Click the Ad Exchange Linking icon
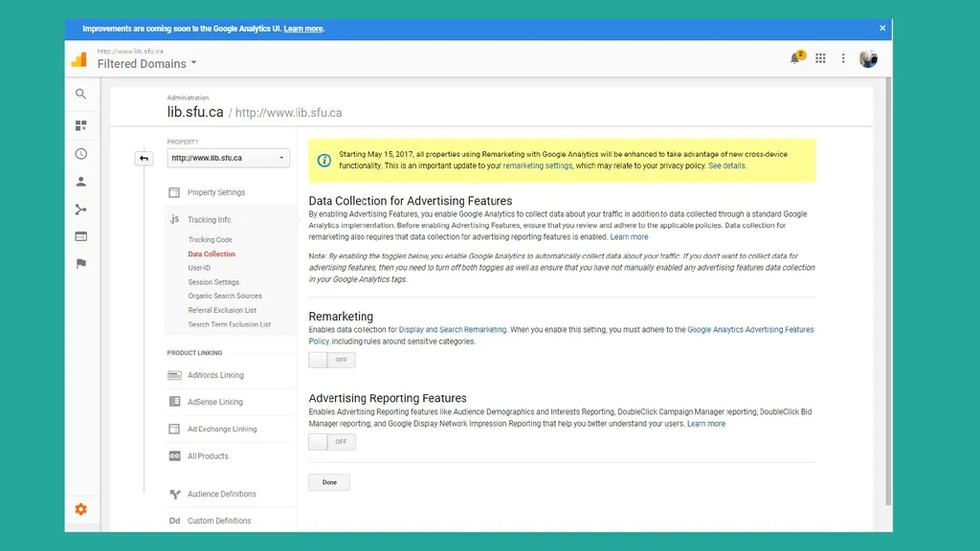 coord(174,429)
